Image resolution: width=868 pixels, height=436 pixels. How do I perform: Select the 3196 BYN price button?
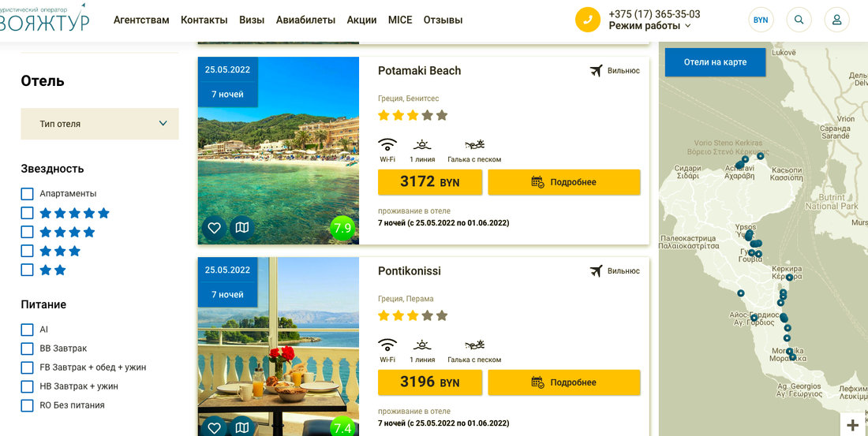coord(429,382)
